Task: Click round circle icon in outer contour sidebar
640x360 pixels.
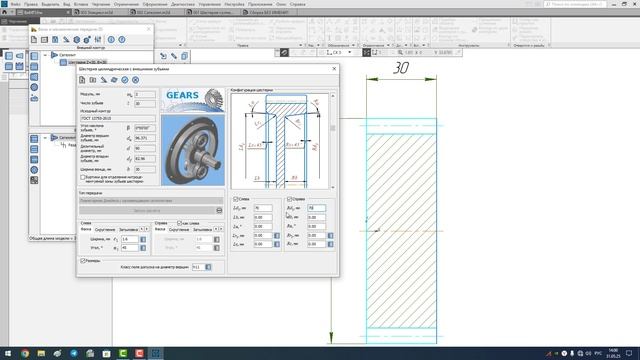Action: coord(34,87)
